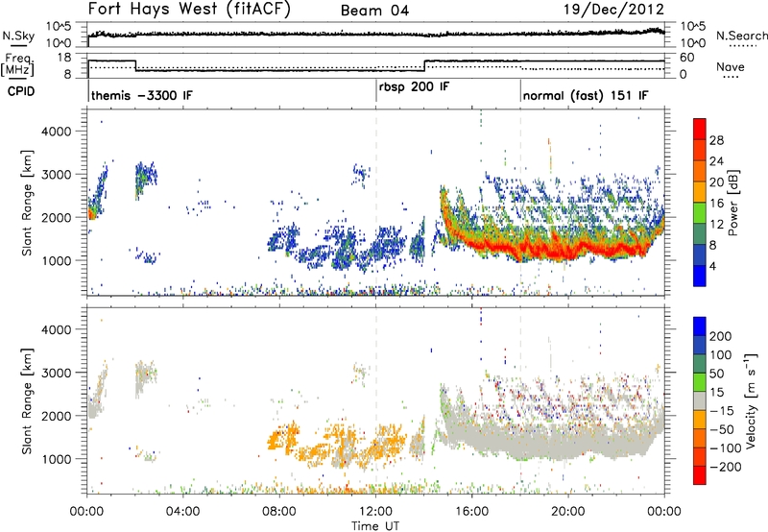Click the date '19/Dec/2012'
The image size is (768, 532).
pos(613,10)
